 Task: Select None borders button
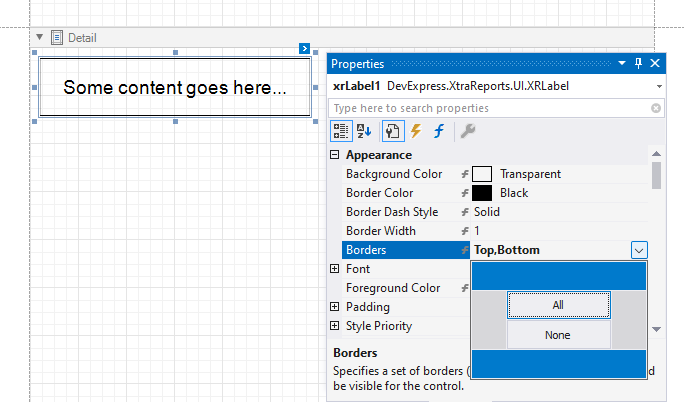point(558,335)
